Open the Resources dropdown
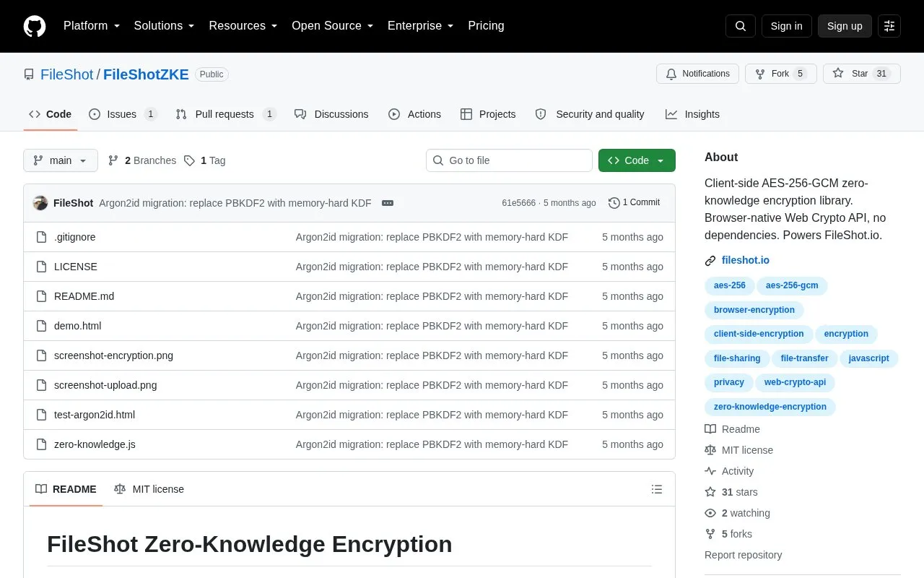The height and width of the screenshot is (578, 924). [x=243, y=26]
